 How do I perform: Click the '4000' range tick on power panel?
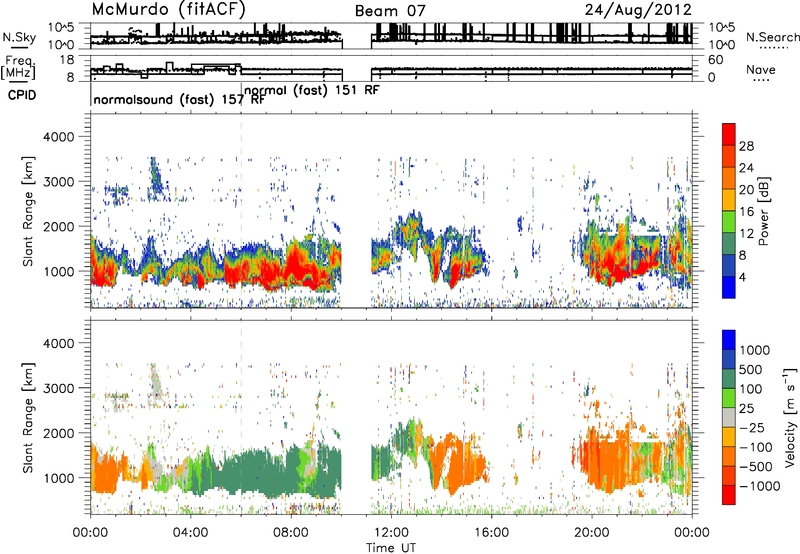coord(58,137)
